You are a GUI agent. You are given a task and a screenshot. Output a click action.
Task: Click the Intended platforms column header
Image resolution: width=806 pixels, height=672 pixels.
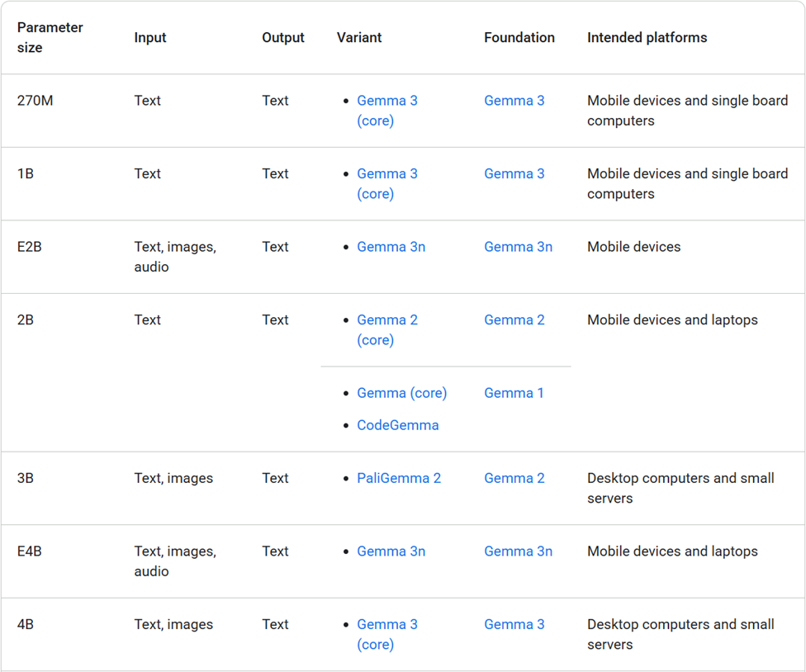[647, 37]
